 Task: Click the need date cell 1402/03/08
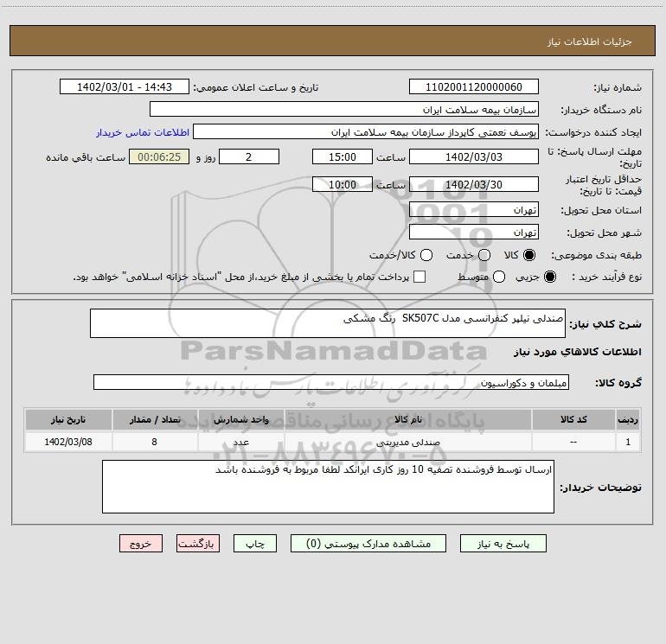(x=68, y=442)
